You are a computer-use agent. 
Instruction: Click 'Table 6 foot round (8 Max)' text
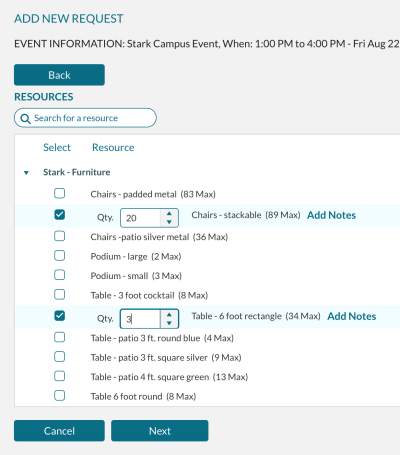(x=143, y=397)
